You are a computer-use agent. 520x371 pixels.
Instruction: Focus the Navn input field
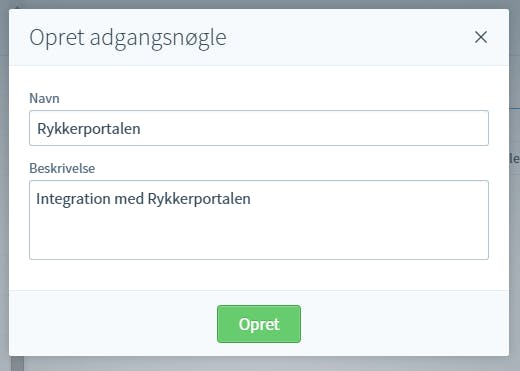click(259, 128)
